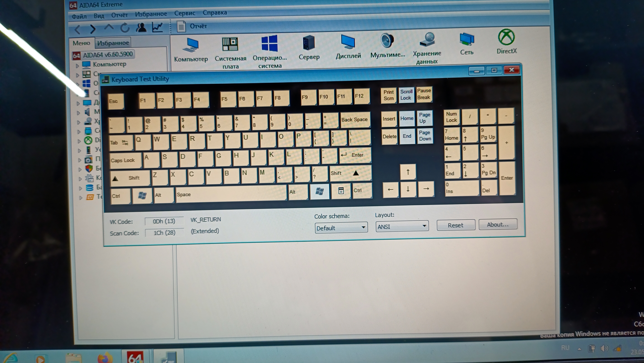Click the Pause Break key
Screen dimensions: 644x363
pyautogui.click(x=424, y=94)
